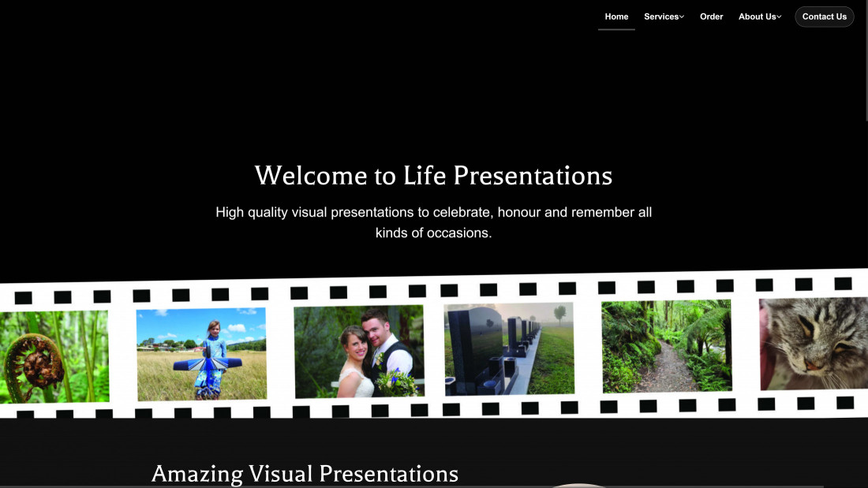The image size is (868, 488).
Task: Expand the chevron next to Services
Action: pyautogui.click(x=682, y=17)
